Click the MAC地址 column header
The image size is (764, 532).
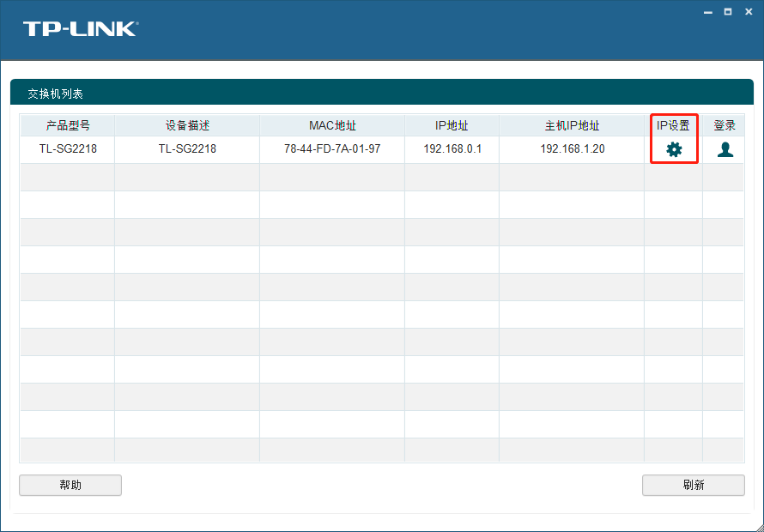[332, 125]
